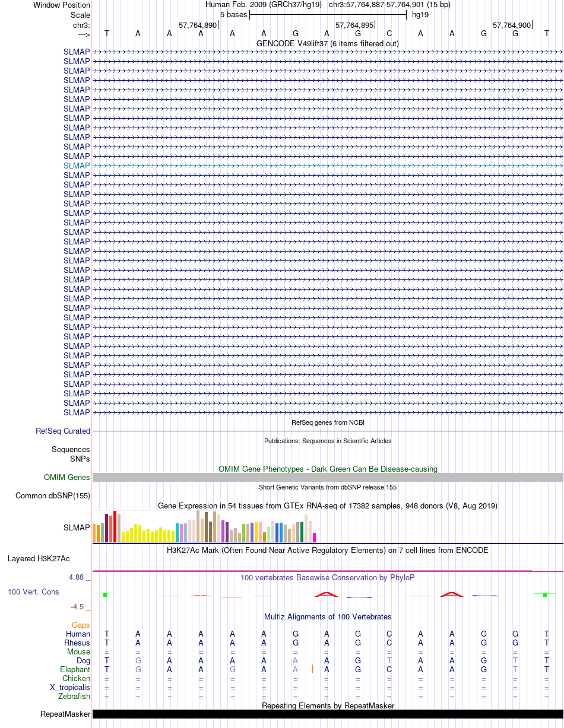Image resolution: width=564 pixels, height=728 pixels.
Task: Click the H3K27Ac Mark track title
Action: 328,551
